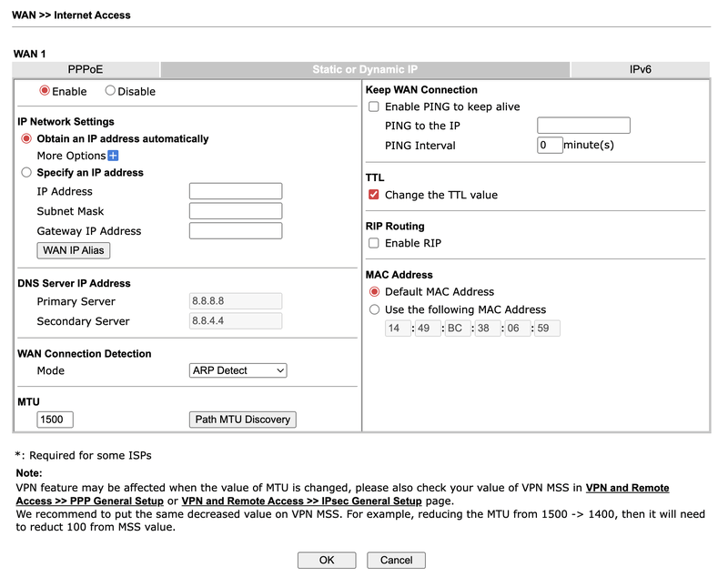The image size is (728, 587).
Task: Focus the PING to the IP field
Action: pyautogui.click(x=583, y=126)
